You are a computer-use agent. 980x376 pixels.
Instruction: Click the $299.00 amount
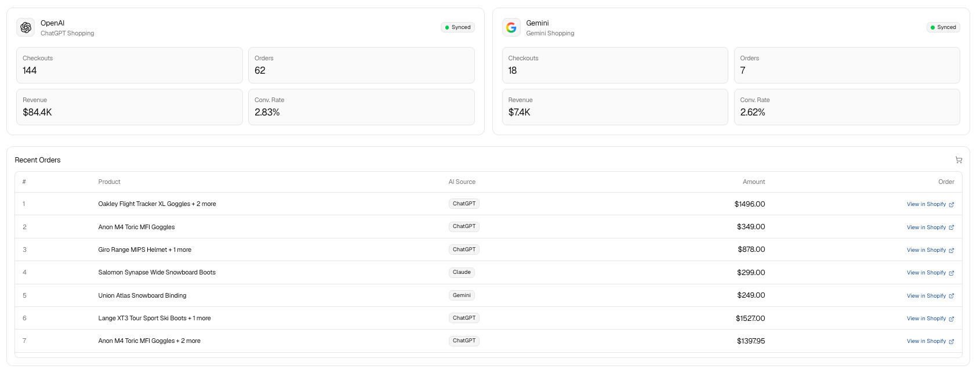point(751,273)
